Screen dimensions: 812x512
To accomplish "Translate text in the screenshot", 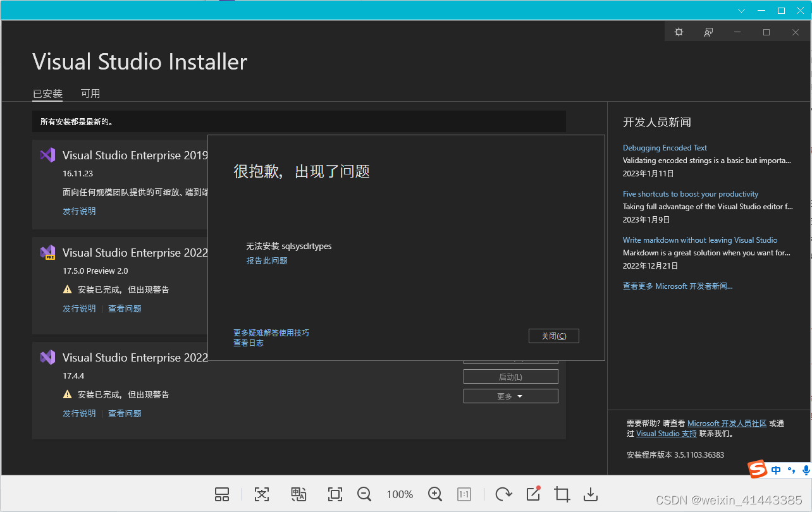I will 298,494.
